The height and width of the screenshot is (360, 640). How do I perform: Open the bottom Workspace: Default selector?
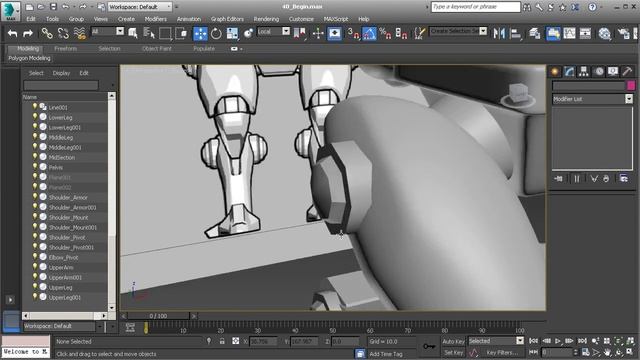pos(63,326)
